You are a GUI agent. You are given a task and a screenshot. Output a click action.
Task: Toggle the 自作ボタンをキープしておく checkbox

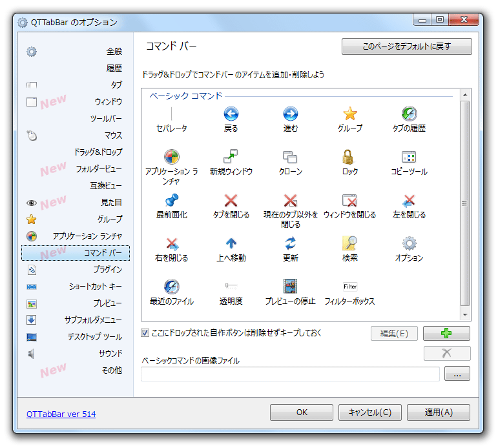tap(145, 333)
